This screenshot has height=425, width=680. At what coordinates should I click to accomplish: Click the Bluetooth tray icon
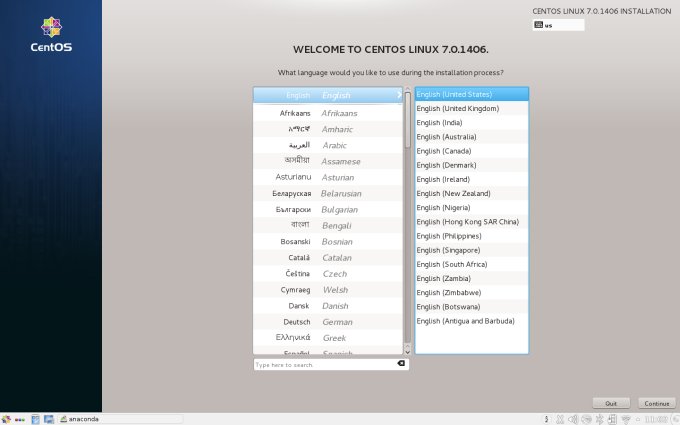599,419
